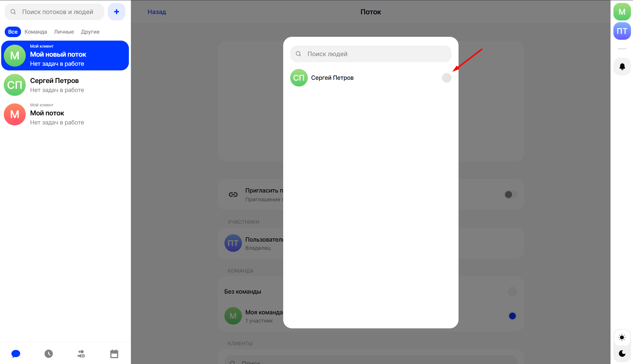Open the Мой поток stream item
The image size is (633, 364).
click(65, 114)
